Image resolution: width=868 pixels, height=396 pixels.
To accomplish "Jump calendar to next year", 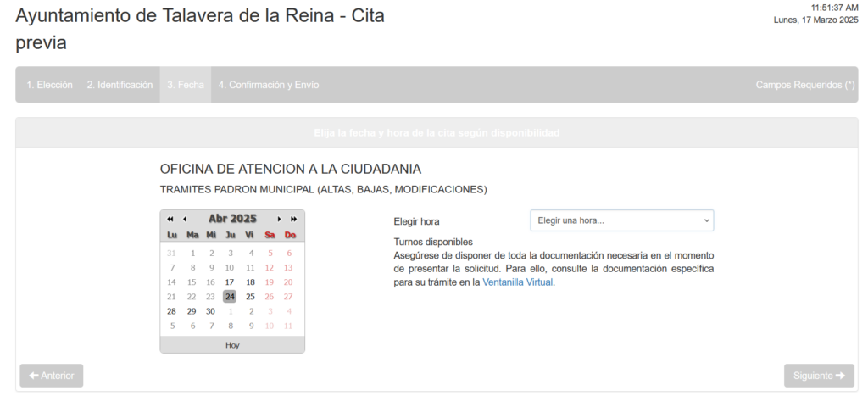I will tap(293, 219).
